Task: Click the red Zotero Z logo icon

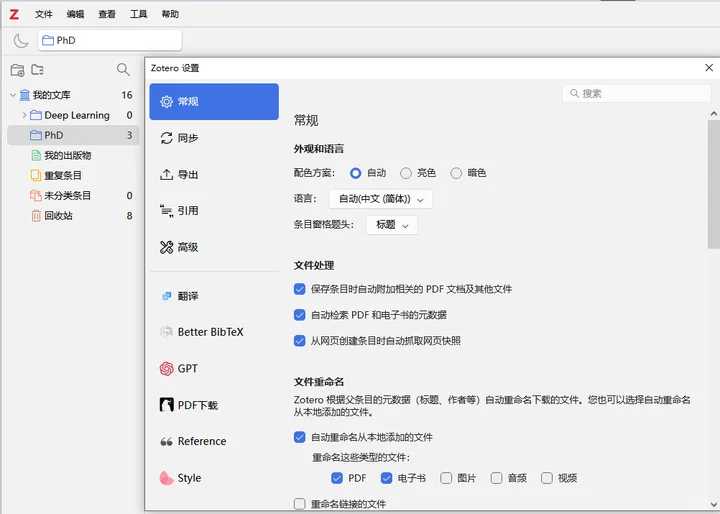Action: [14, 14]
